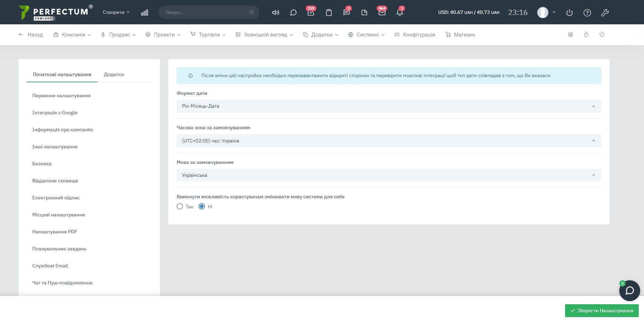
Task: Open the 'Продажі' menu
Action: [x=118, y=35]
